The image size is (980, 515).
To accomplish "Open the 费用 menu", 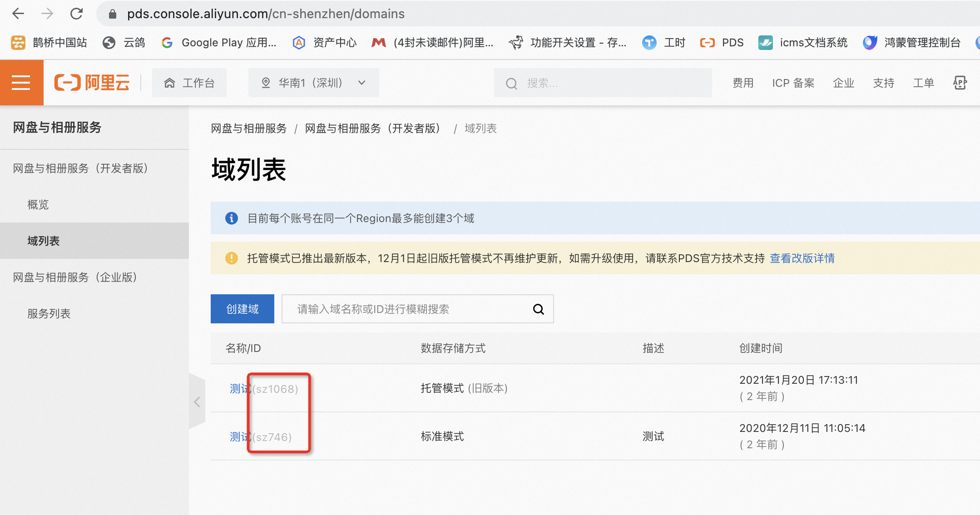I will point(743,83).
